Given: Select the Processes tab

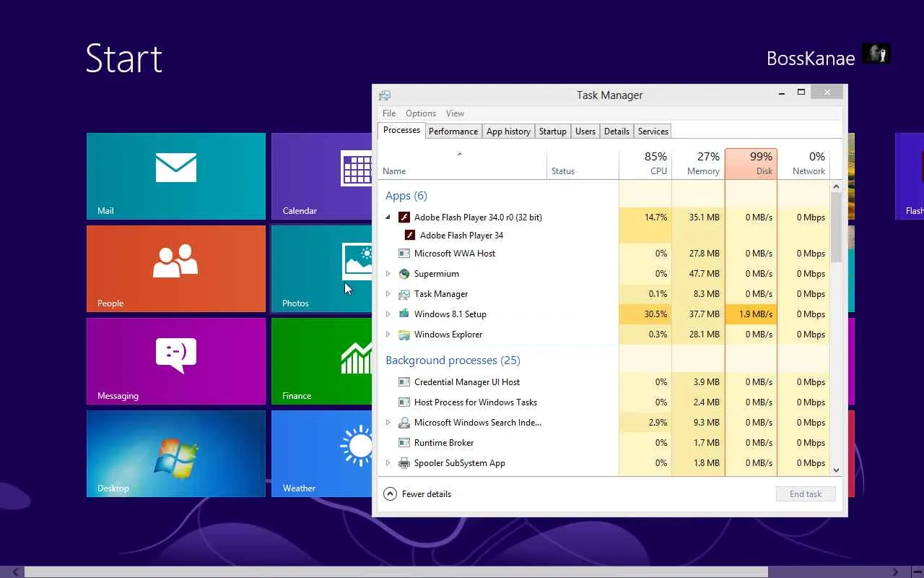Looking at the screenshot, I should point(401,130).
